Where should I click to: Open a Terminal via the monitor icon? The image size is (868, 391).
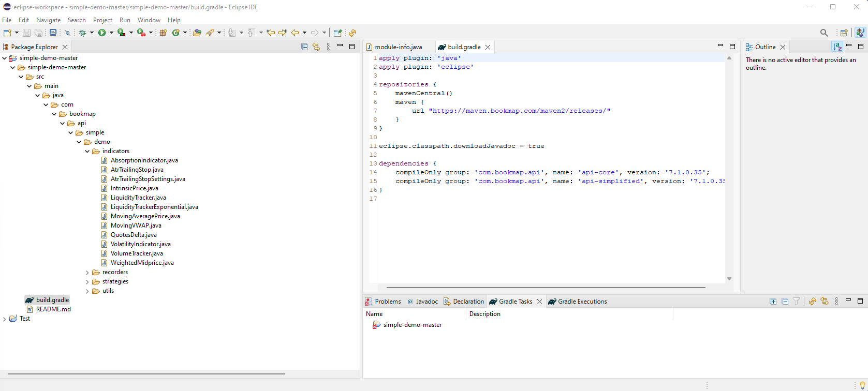pyautogui.click(x=53, y=33)
